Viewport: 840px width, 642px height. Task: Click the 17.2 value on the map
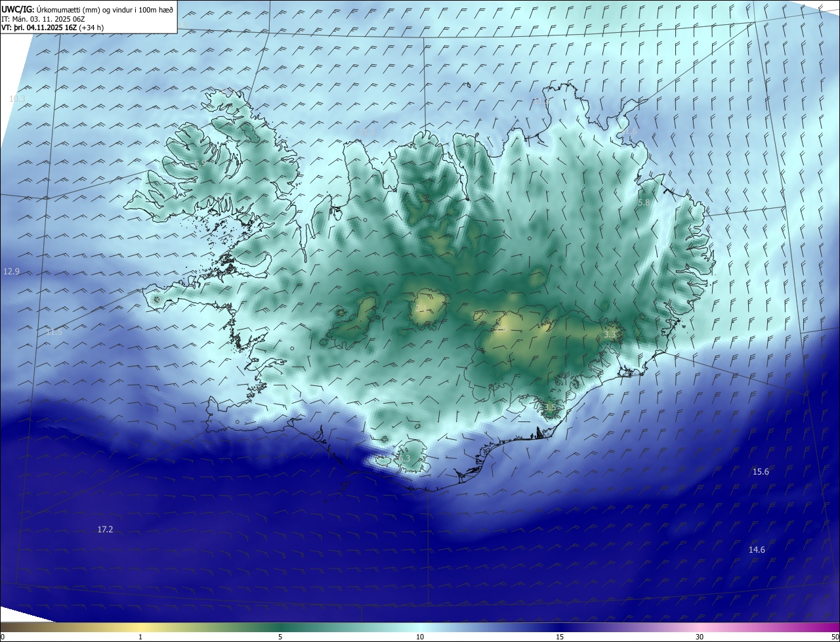pos(105,529)
